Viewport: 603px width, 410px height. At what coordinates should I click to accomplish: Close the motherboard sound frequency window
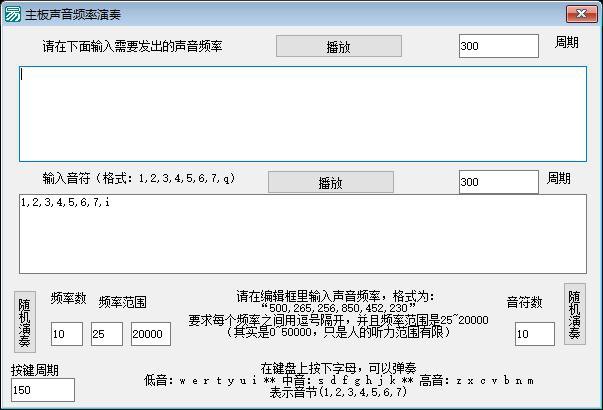tap(579, 13)
